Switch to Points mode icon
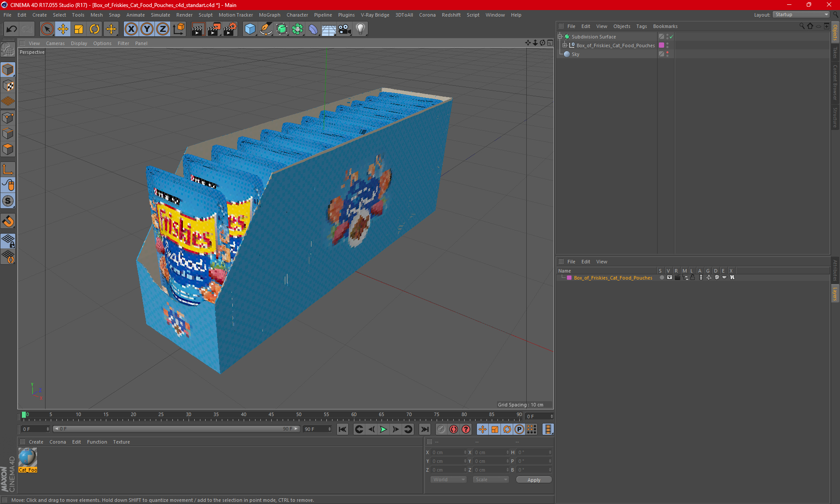The image size is (840, 504). click(x=8, y=118)
